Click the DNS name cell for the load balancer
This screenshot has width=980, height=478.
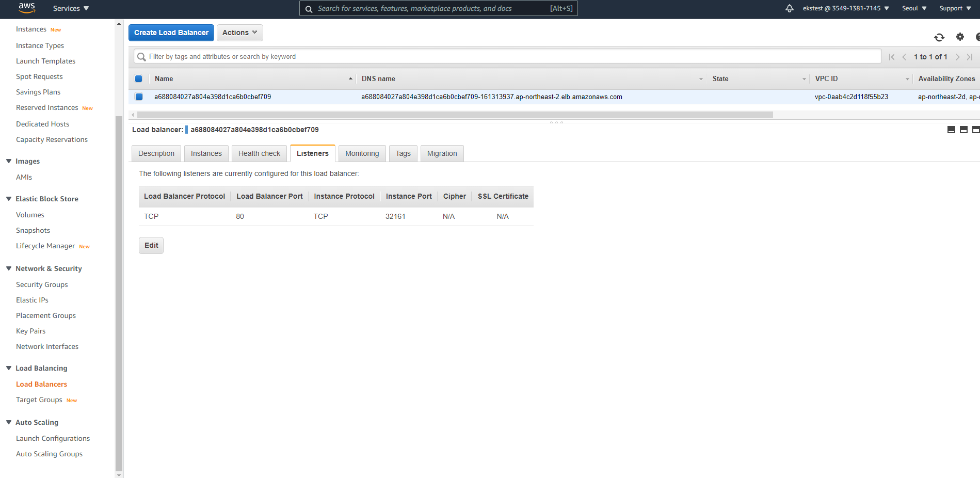pyautogui.click(x=491, y=97)
